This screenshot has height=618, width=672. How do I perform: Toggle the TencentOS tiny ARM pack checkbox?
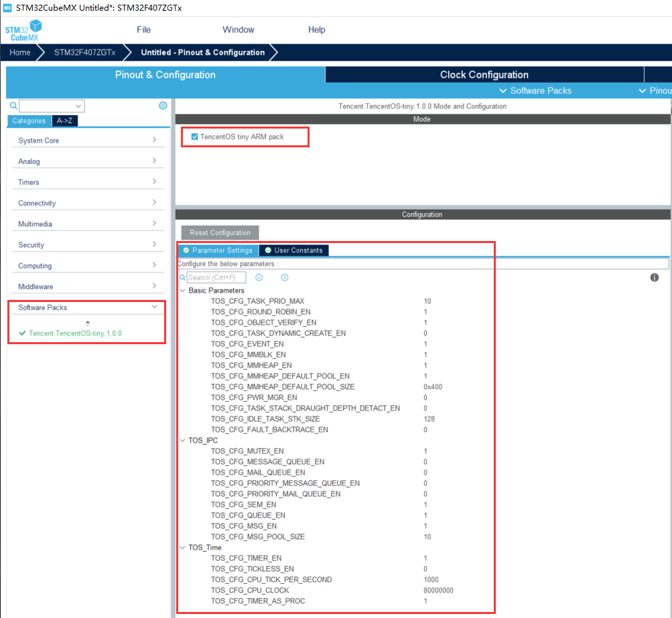pyautogui.click(x=194, y=137)
